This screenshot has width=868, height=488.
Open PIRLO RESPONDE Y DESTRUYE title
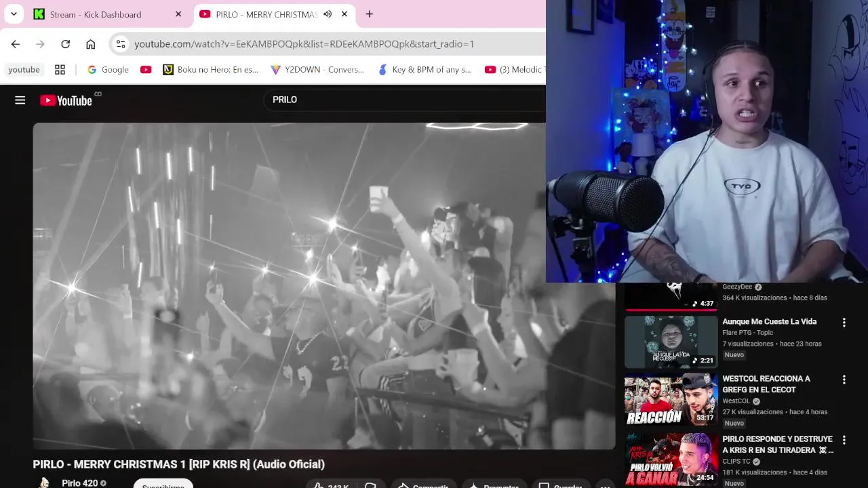click(x=778, y=445)
